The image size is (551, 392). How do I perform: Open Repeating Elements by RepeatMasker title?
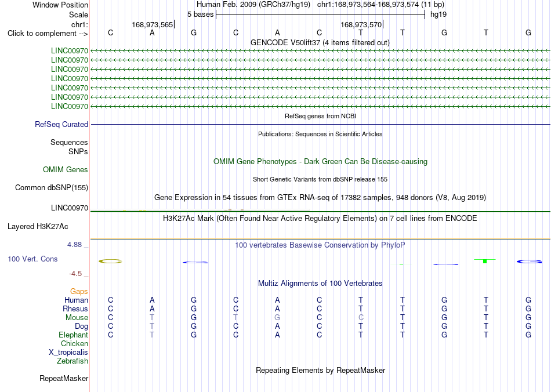(320, 370)
